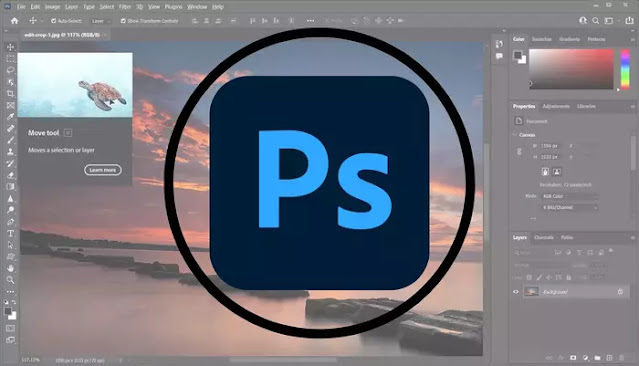Open the Image menu
This screenshot has width=639, height=366.
coord(52,7)
